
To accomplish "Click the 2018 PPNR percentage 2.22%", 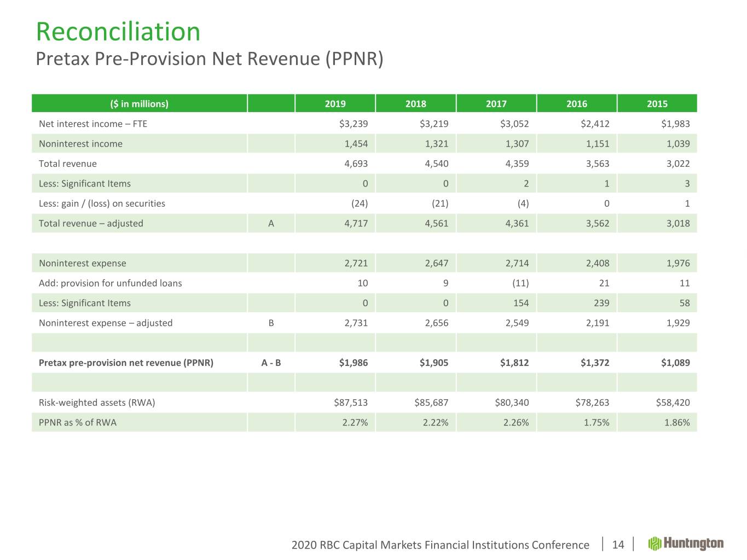I will point(436,422).
